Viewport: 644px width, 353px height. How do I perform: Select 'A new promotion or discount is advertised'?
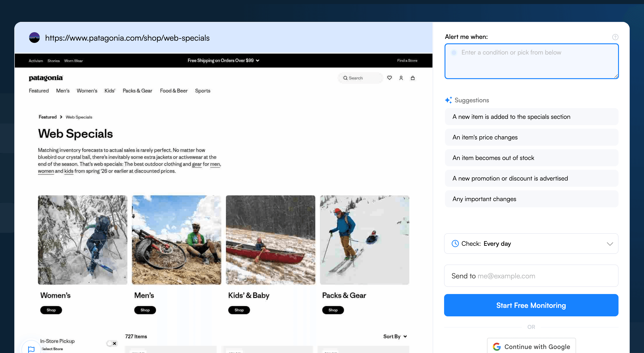coord(532,178)
